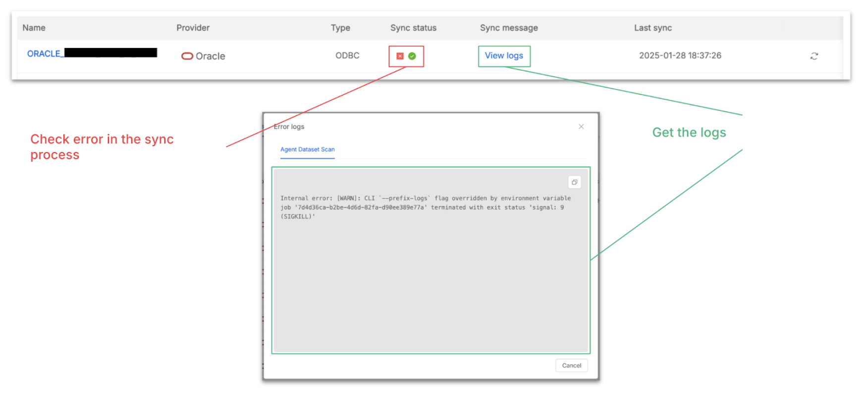Click the Name column header

click(34, 28)
